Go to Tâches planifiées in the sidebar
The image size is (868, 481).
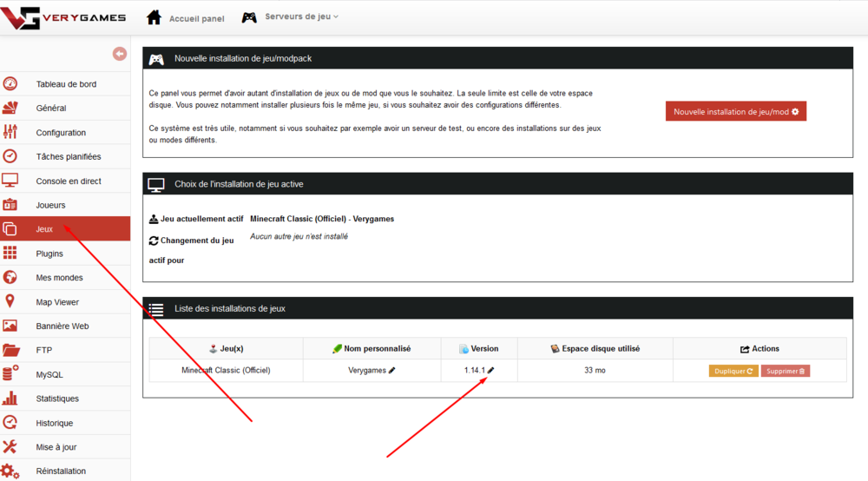click(68, 156)
